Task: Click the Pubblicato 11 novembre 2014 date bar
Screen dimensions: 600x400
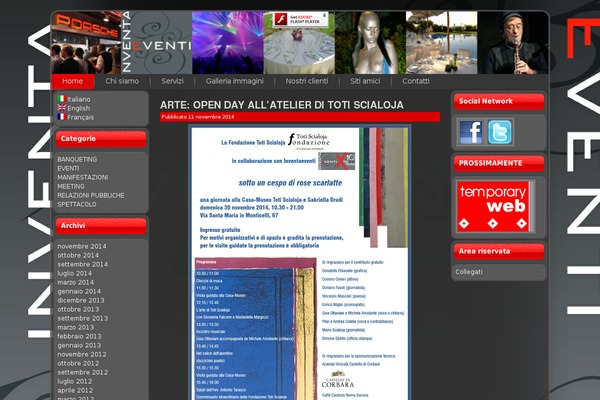Action: point(300,117)
